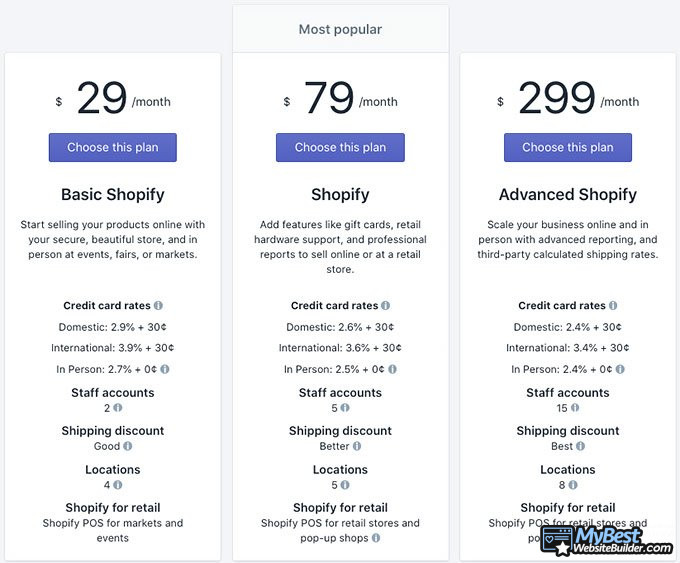Click info icon next to Basic Staff accounts 2
This screenshot has width=680, height=563.
pos(118,408)
